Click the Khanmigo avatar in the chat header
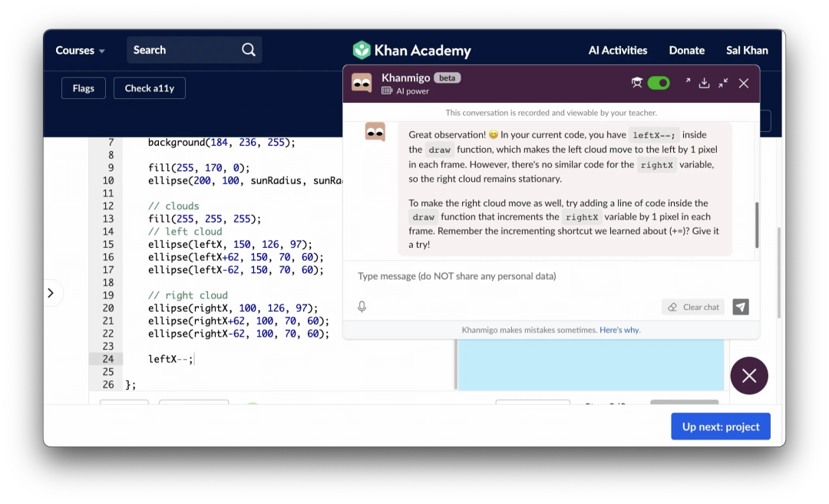This screenshot has height=504, width=829. tap(362, 83)
